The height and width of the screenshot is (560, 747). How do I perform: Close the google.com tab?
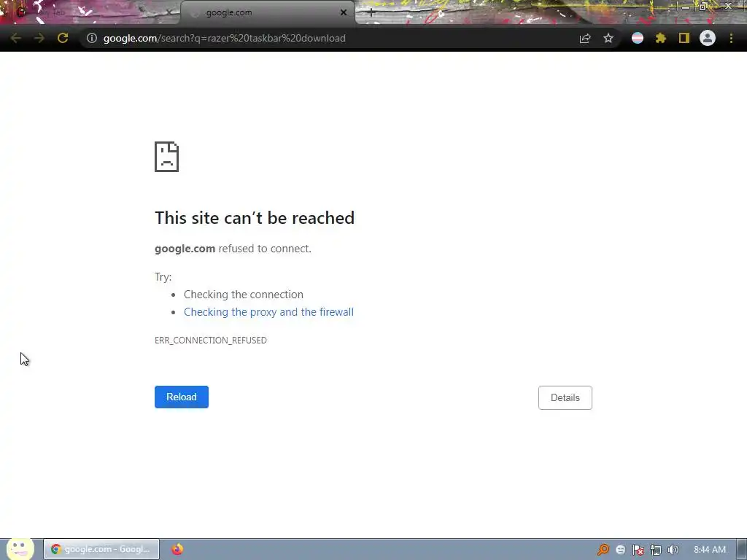tap(344, 12)
